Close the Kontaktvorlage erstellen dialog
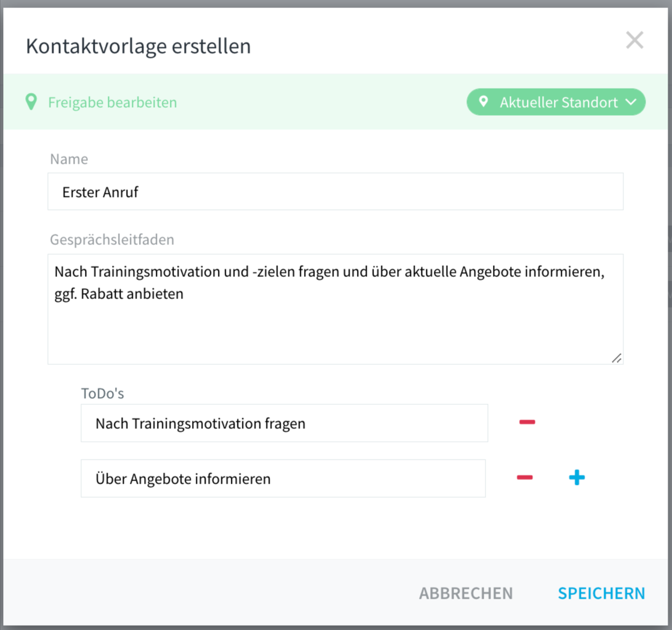Viewport: 672px width, 630px height. [x=634, y=40]
